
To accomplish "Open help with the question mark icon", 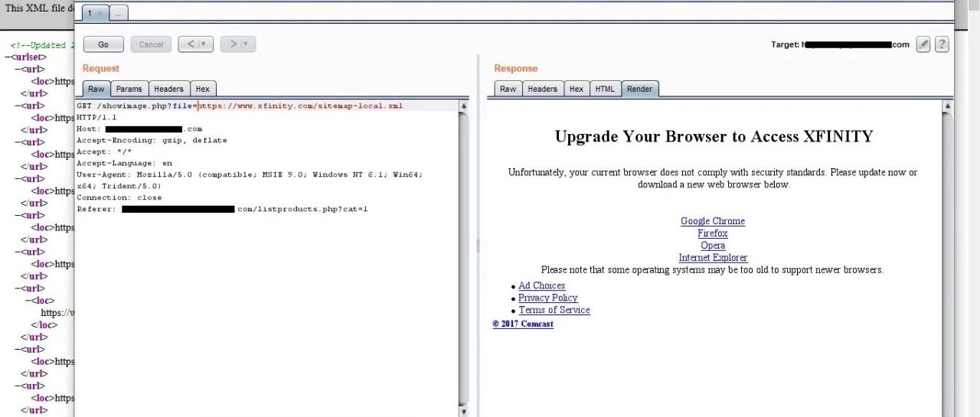I will pos(942,44).
